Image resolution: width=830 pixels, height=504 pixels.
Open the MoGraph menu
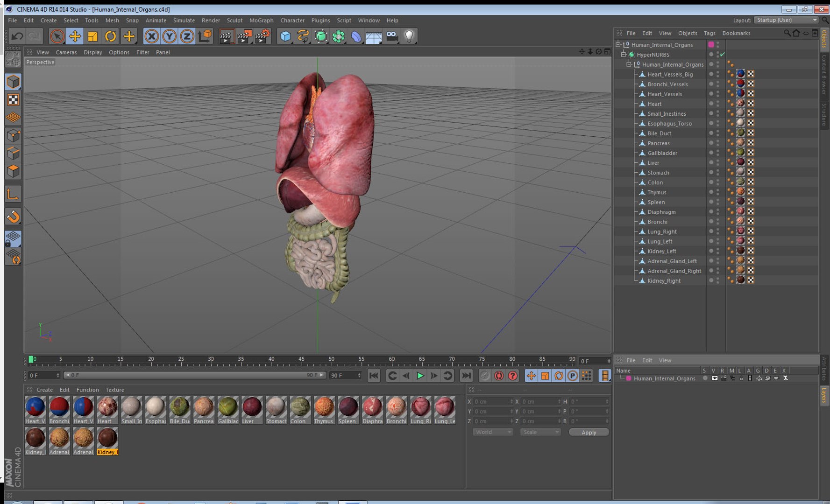(261, 21)
